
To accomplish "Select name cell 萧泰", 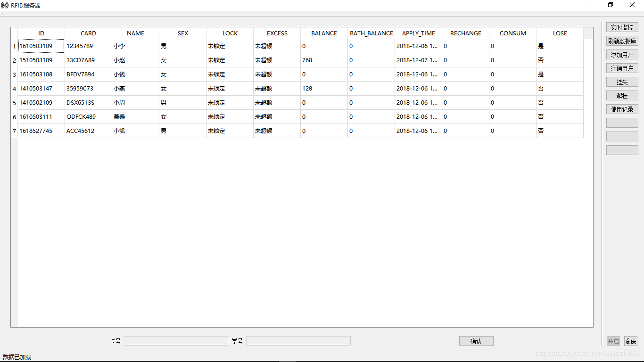I will point(136,117).
